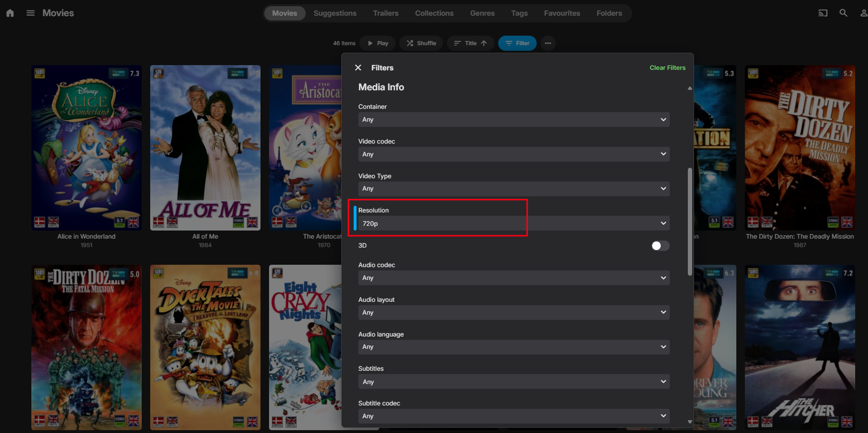Click the Filters panel scroll-up arrow
This screenshot has height=433, width=868.
[x=690, y=88]
